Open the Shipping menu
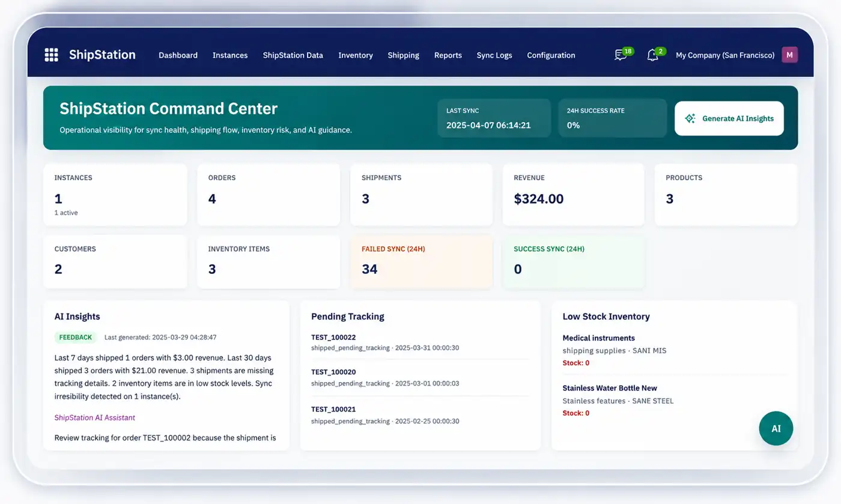841x504 pixels. pyautogui.click(x=404, y=55)
